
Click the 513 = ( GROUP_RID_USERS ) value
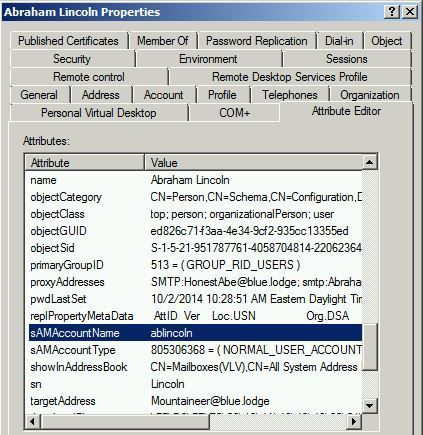[225, 265]
